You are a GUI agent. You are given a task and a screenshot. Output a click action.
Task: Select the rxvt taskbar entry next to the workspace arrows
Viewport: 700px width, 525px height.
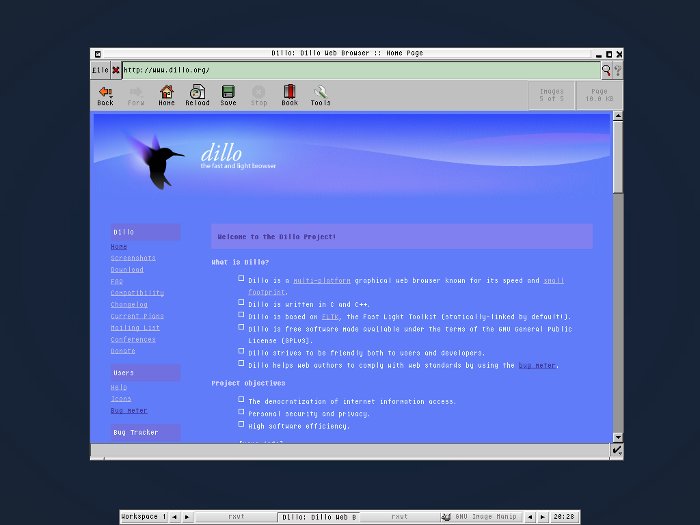click(x=236, y=517)
